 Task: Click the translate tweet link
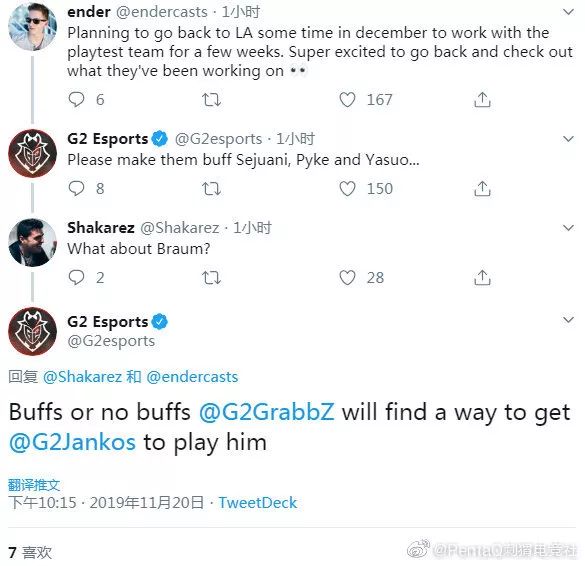pyautogui.click(x=34, y=485)
